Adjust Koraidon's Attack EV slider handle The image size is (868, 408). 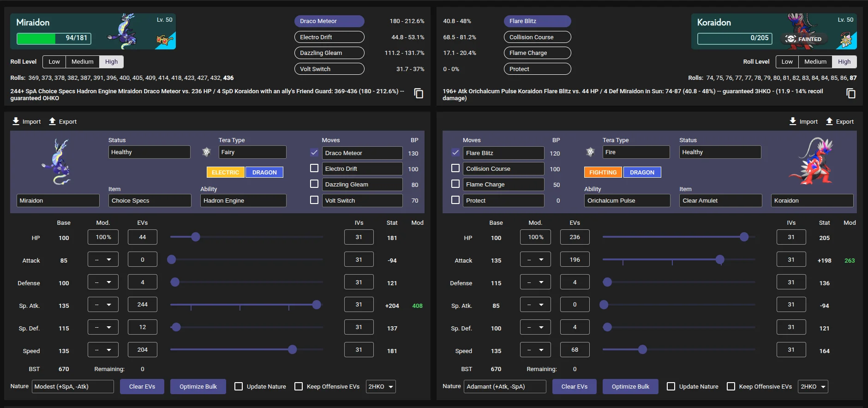tap(720, 259)
